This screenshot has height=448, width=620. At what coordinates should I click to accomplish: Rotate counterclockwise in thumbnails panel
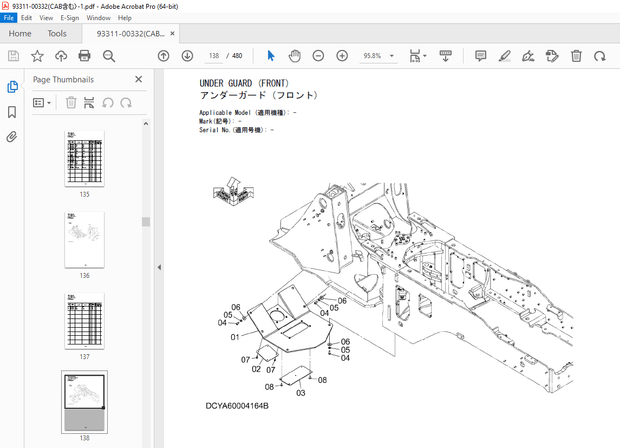pyautogui.click(x=108, y=103)
